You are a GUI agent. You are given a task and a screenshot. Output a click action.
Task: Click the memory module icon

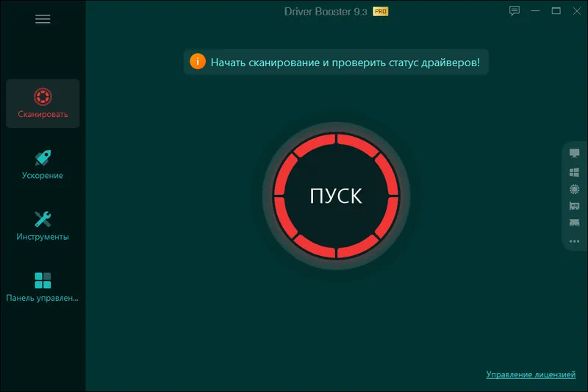point(574,223)
